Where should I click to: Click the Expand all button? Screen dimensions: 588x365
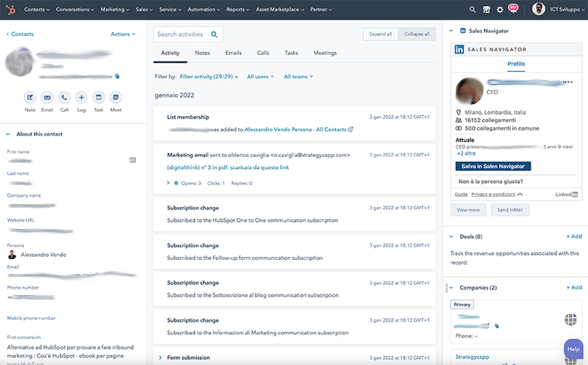tap(380, 34)
